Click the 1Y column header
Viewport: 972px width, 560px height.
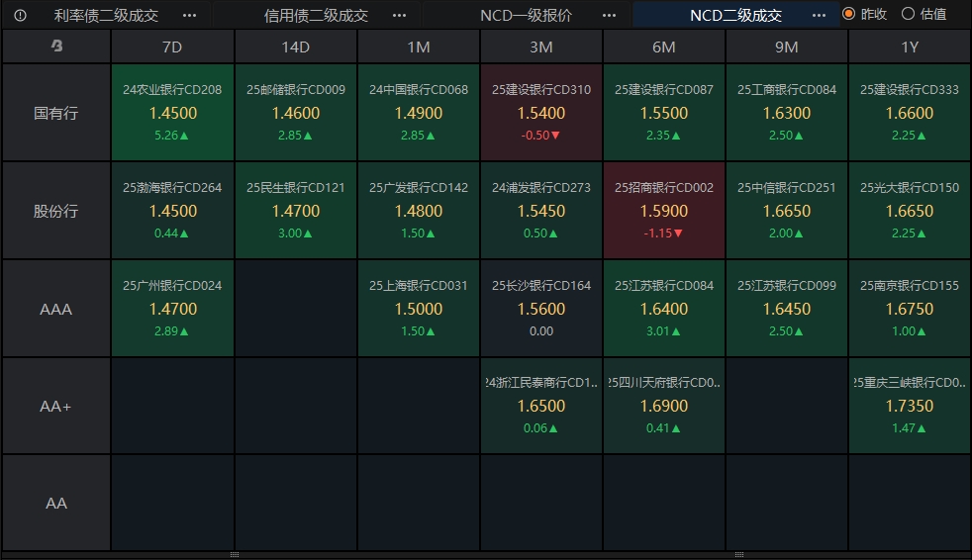click(910, 47)
